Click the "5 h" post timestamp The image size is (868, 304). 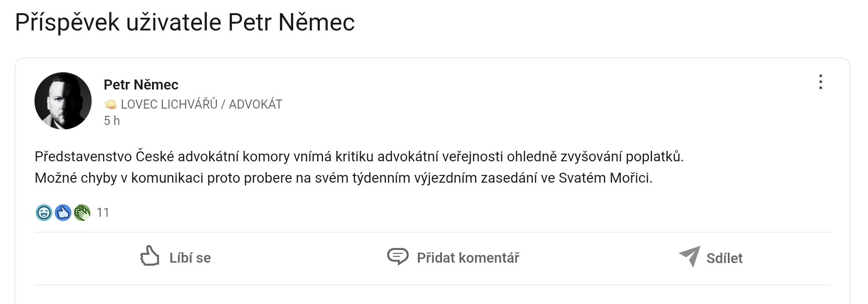coord(112,121)
